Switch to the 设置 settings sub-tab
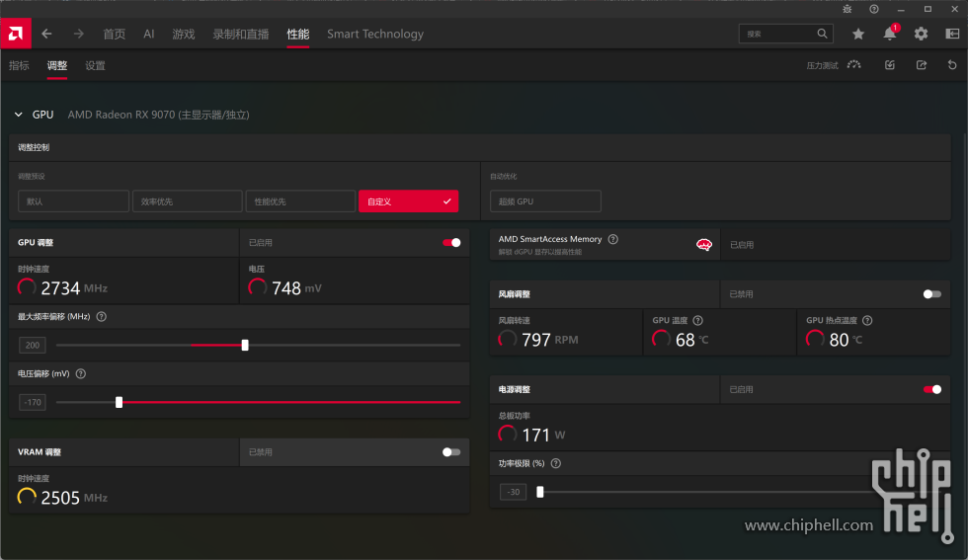Image resolution: width=968 pixels, height=560 pixels. (95, 65)
